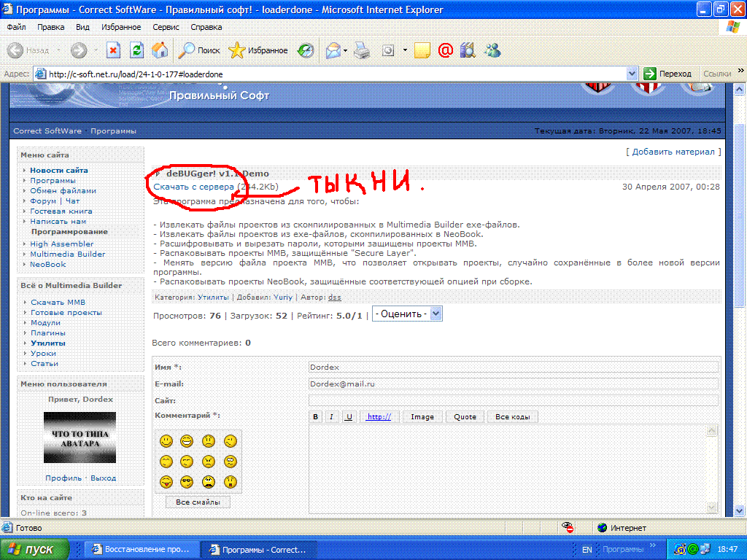Open Готовые проекты link
This screenshot has width=747, height=560.
(66, 312)
